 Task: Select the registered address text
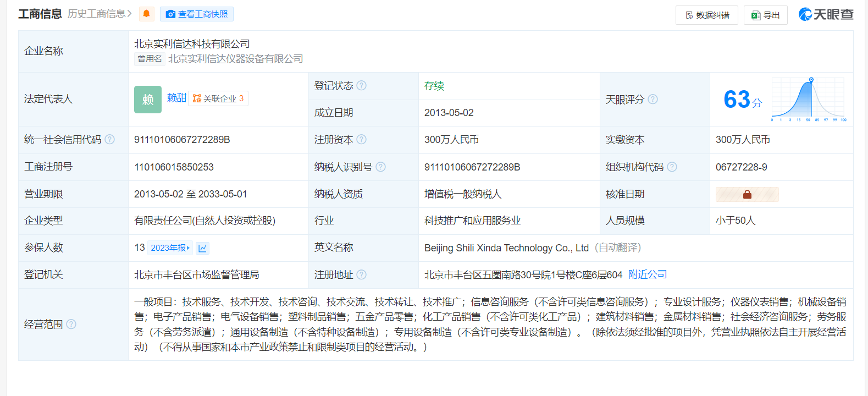tap(523, 274)
